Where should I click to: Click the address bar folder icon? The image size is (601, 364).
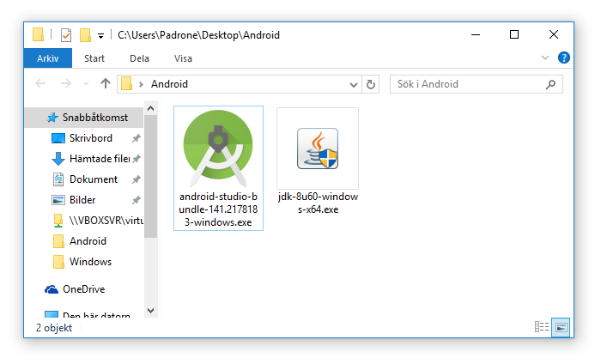(x=126, y=83)
